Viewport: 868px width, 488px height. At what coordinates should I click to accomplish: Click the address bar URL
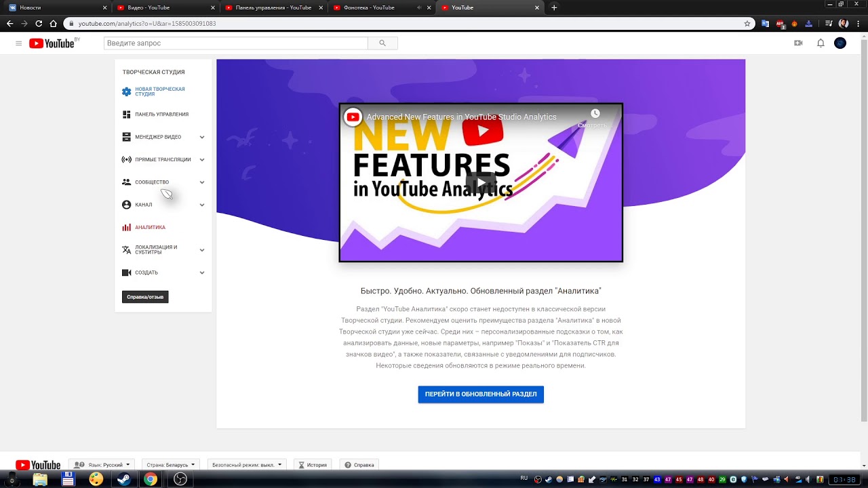(147, 23)
